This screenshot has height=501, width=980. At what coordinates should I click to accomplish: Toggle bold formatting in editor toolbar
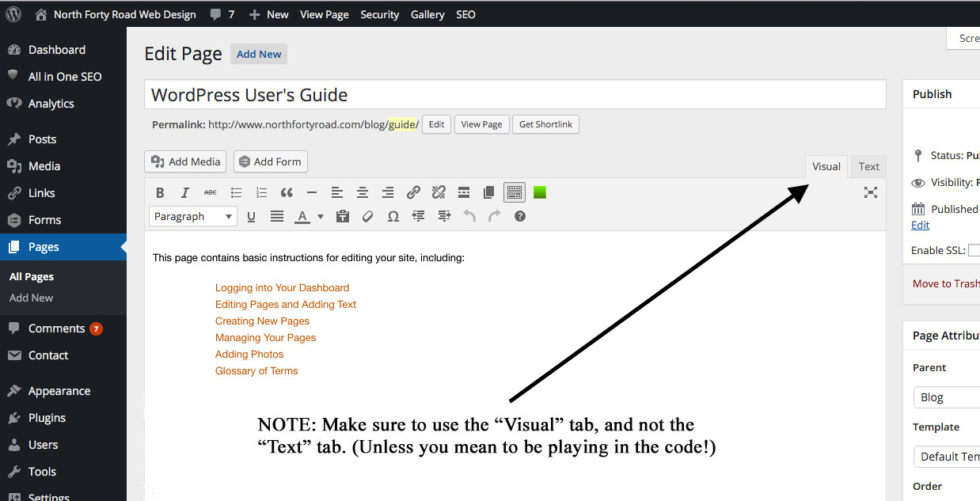(x=160, y=192)
